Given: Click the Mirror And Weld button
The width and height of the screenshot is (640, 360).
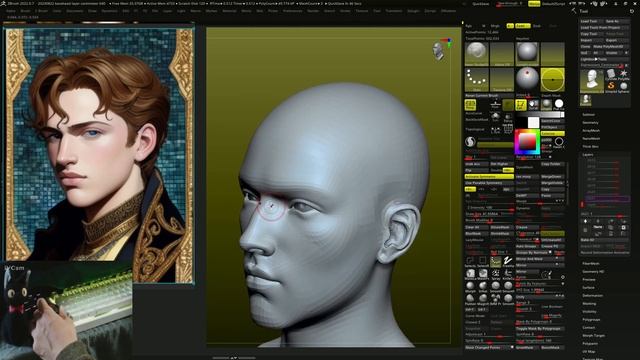Looking at the screenshot, I should 540,259.
